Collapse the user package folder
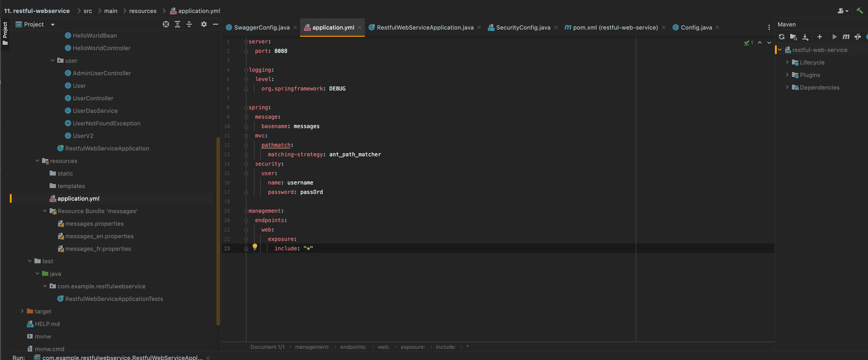This screenshot has width=868, height=360. (x=52, y=60)
